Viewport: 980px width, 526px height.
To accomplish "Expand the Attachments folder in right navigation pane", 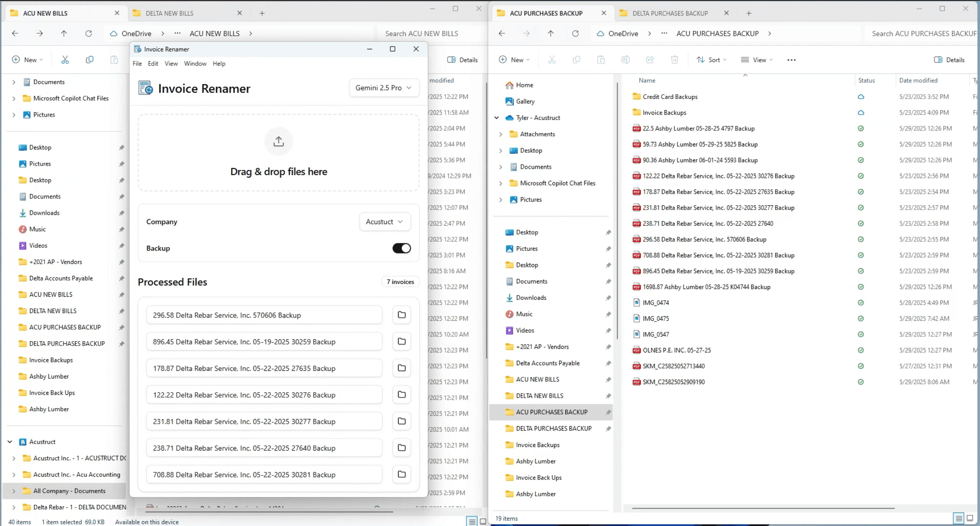I will [501, 134].
